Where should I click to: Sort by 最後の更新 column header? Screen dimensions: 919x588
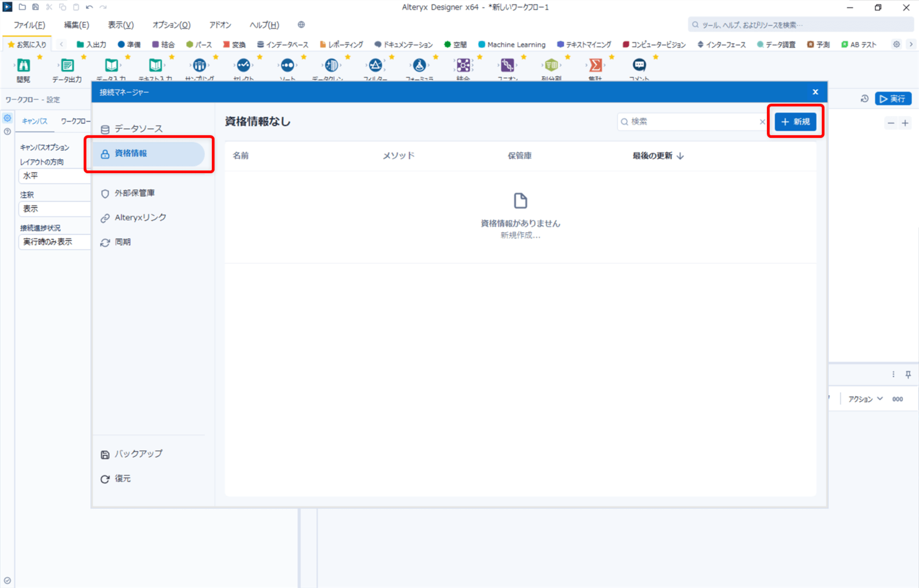click(658, 156)
